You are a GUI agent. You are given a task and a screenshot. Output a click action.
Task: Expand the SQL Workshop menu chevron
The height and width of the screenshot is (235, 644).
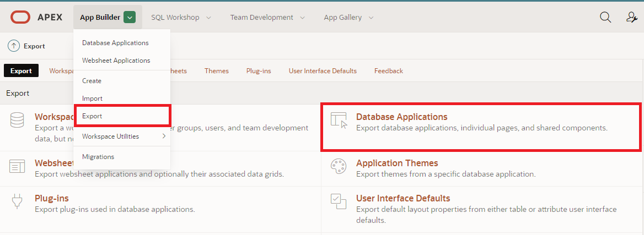(208, 18)
